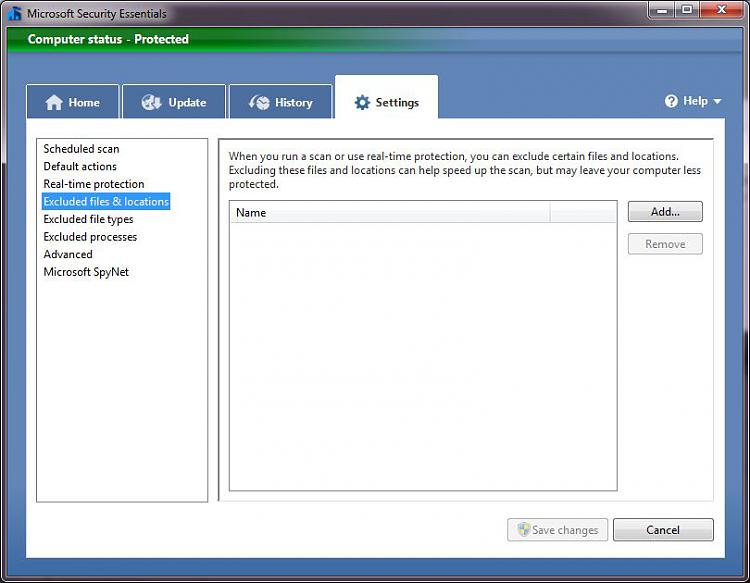
Task: Click the Microsoft Security Essentials title icon
Action: [x=15, y=14]
